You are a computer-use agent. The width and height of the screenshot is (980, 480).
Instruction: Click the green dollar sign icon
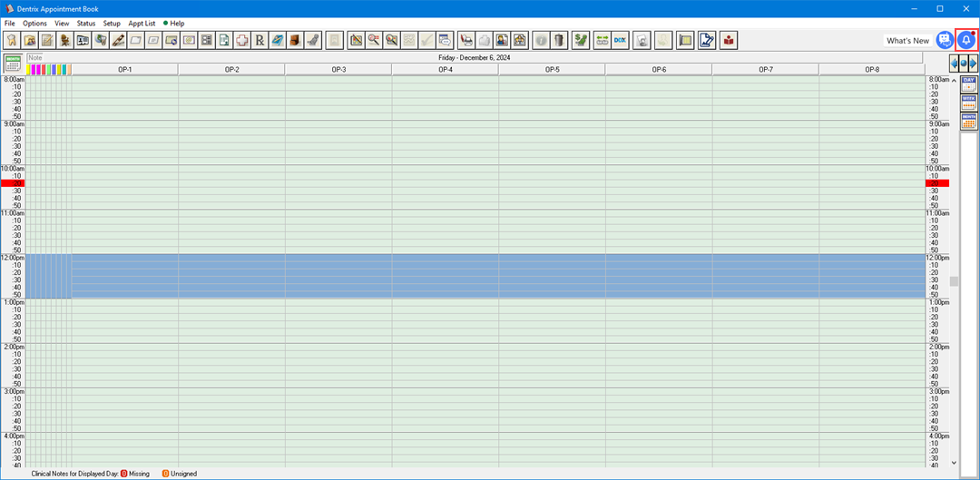pos(581,40)
